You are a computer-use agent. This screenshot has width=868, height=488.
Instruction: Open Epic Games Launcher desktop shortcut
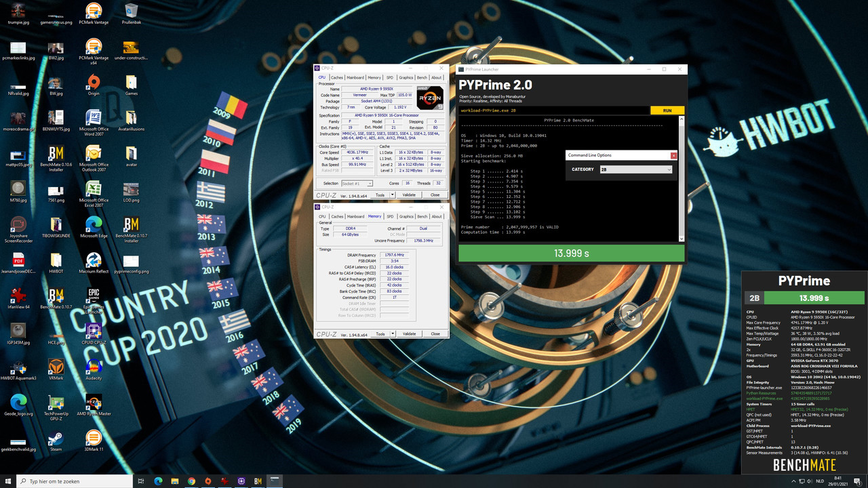tap(94, 300)
